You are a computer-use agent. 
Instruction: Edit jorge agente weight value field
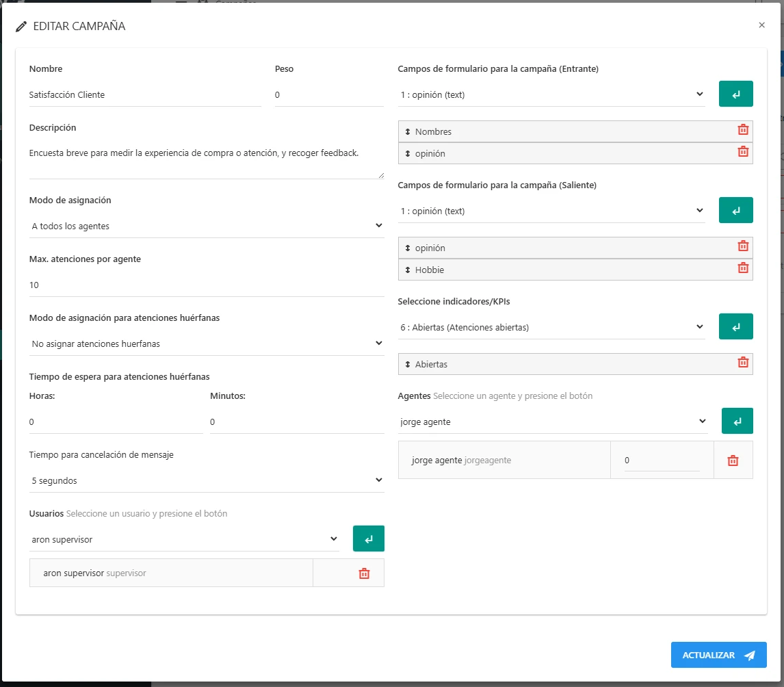(662, 461)
